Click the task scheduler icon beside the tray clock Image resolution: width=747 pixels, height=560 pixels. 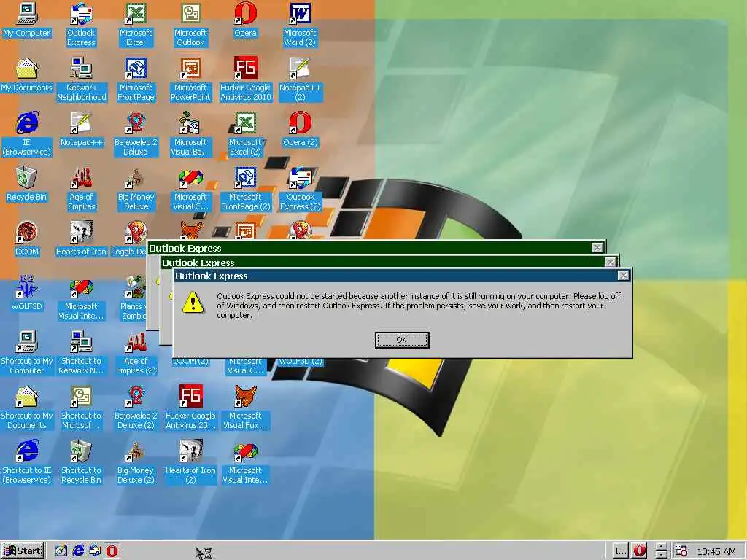(681, 551)
